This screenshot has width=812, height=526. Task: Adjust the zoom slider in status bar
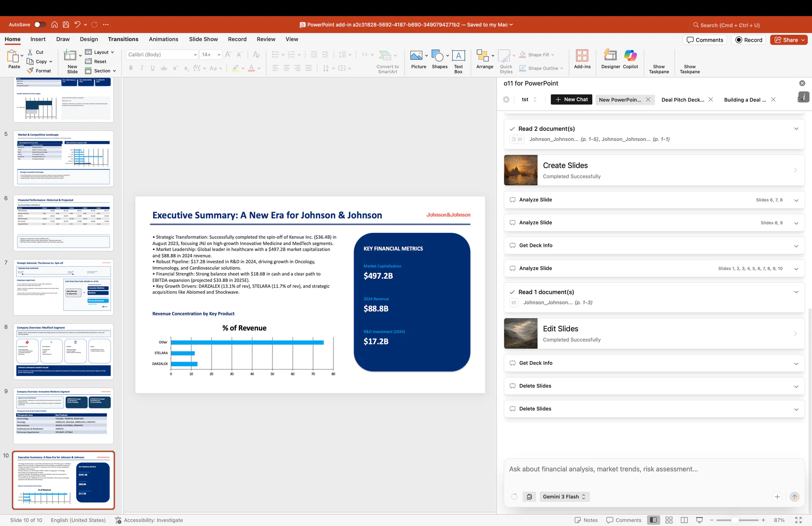[734, 520]
